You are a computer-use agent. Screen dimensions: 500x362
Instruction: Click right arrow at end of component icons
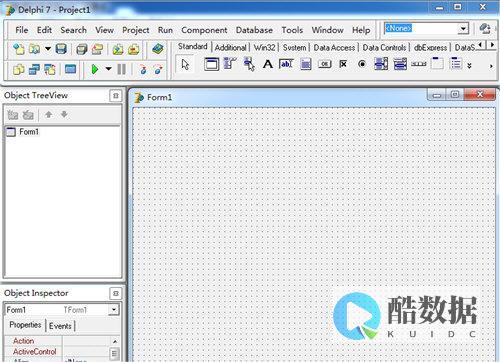click(x=491, y=66)
